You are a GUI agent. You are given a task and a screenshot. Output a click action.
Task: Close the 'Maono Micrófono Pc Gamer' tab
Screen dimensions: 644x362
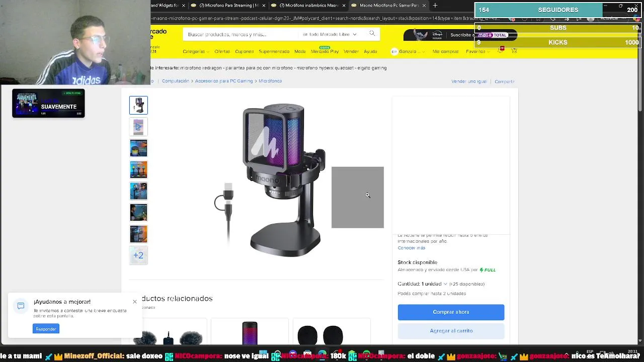[x=424, y=6]
